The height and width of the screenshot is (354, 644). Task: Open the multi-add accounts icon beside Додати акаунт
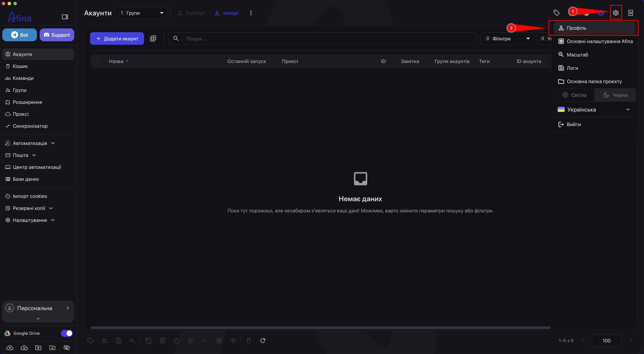coord(153,39)
